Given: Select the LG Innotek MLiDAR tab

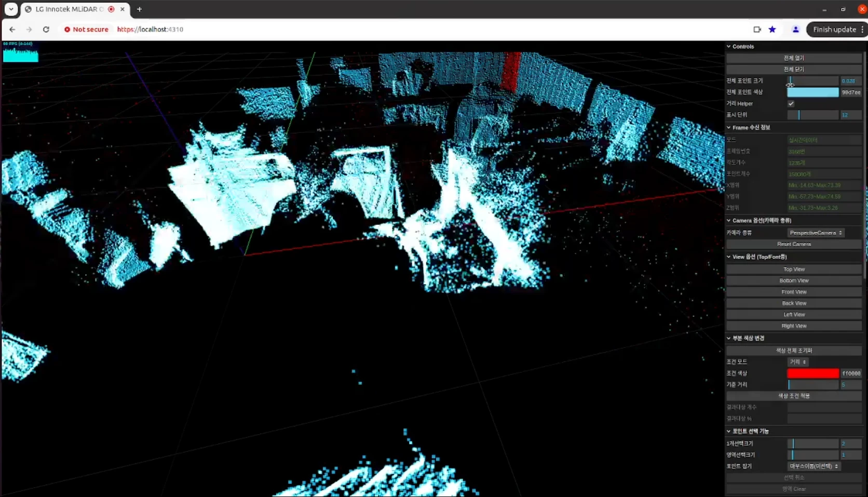Looking at the screenshot, I should click(x=75, y=9).
